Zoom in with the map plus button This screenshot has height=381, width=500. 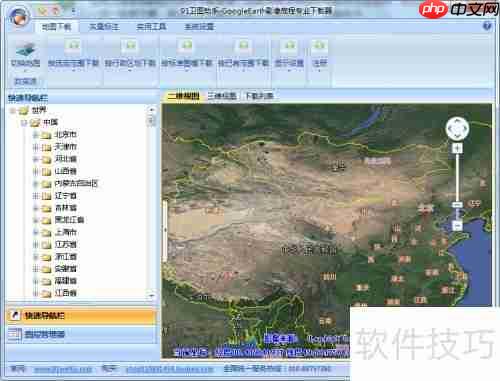(457, 148)
